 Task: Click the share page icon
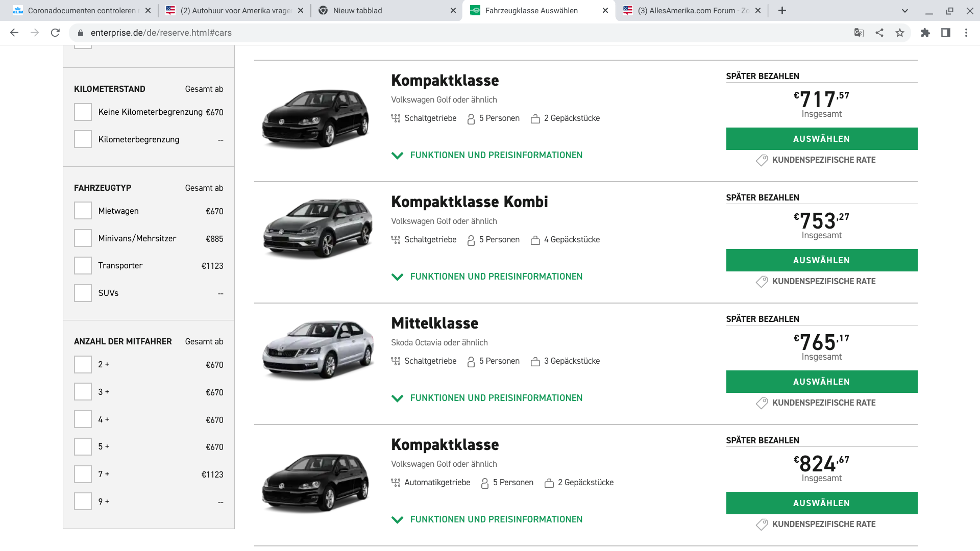pyautogui.click(x=879, y=33)
